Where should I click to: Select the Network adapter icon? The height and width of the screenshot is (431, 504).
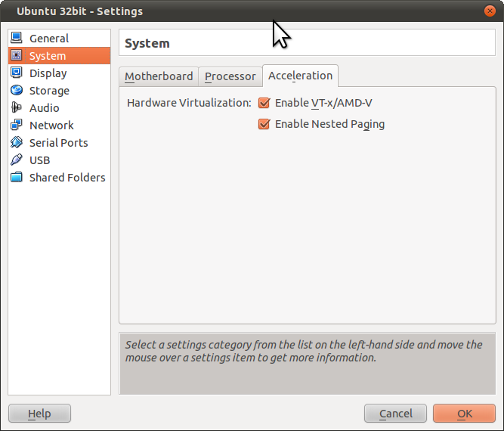[x=17, y=126]
